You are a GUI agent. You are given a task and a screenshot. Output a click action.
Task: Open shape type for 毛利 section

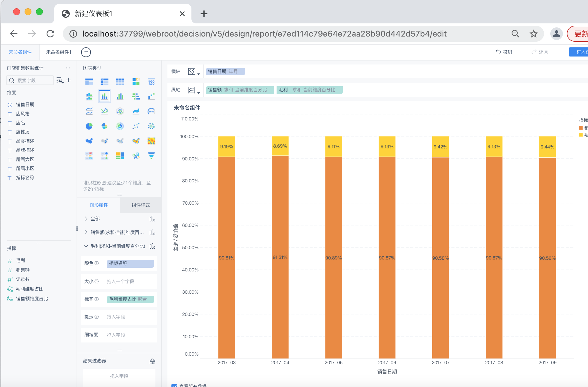coord(153,246)
